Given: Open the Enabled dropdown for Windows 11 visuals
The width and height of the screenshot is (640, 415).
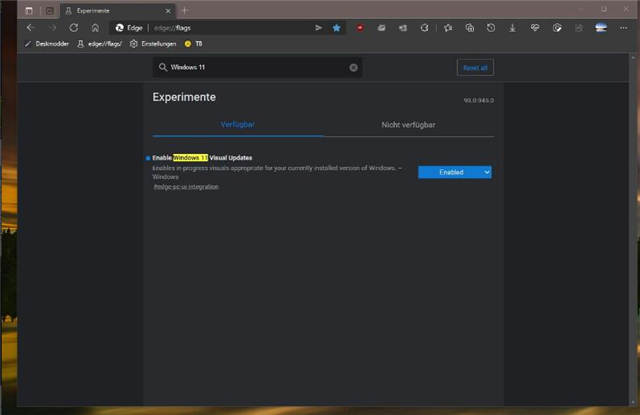Looking at the screenshot, I should (x=454, y=172).
